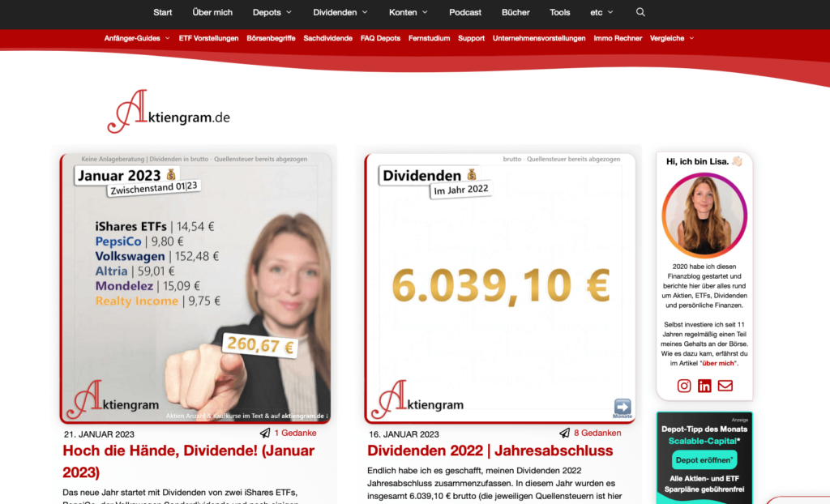Click paper plane icon beside 8 Gedanken
Viewport: 830px width, 504px height.
(x=565, y=433)
